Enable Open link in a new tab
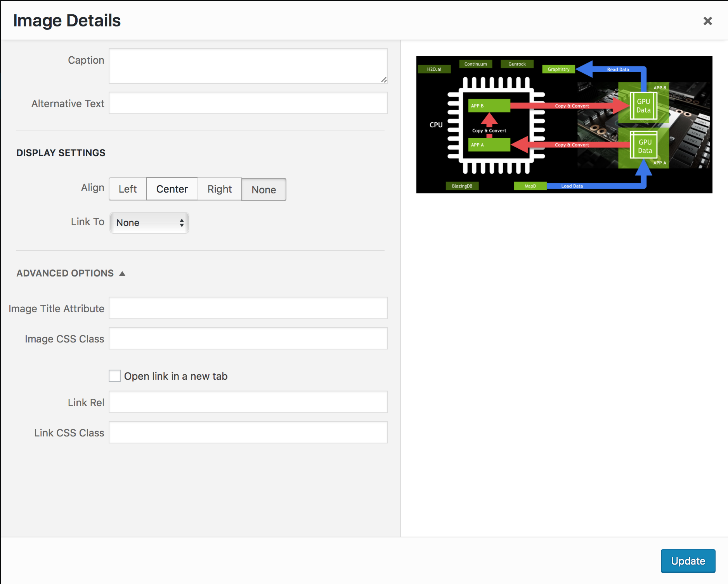The width and height of the screenshot is (728, 584). coord(114,375)
